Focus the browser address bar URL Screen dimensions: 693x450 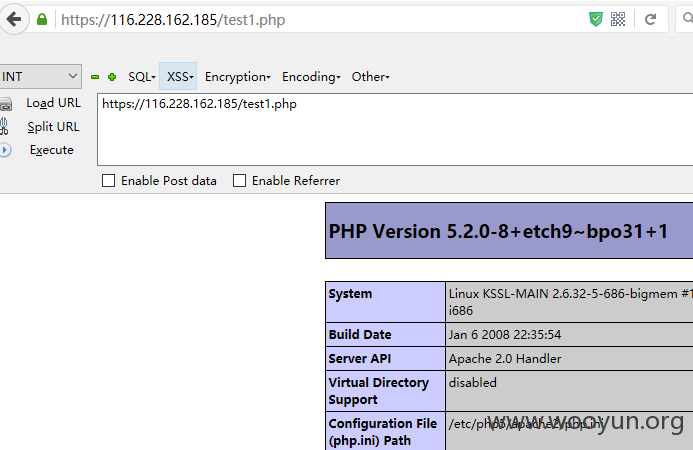pos(173,20)
